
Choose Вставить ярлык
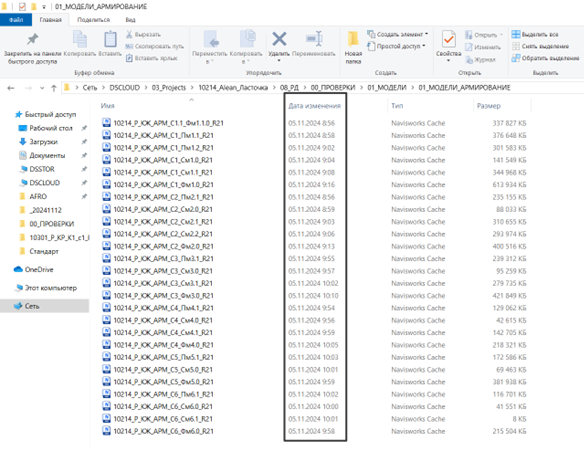152,58
